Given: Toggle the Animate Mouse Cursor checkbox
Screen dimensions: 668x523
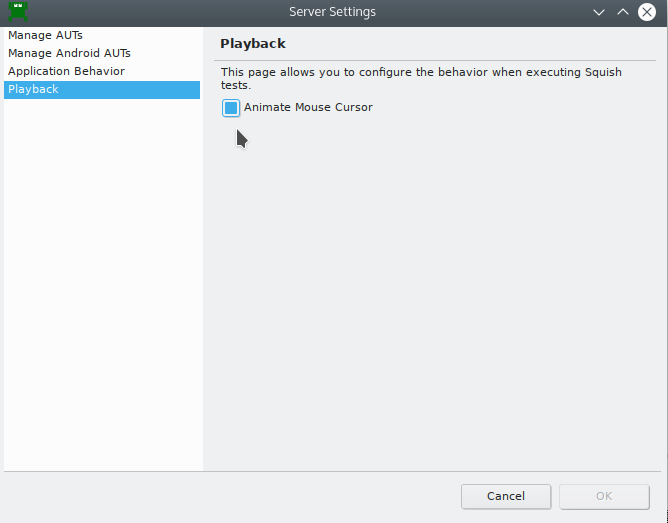Looking at the screenshot, I should pos(231,108).
